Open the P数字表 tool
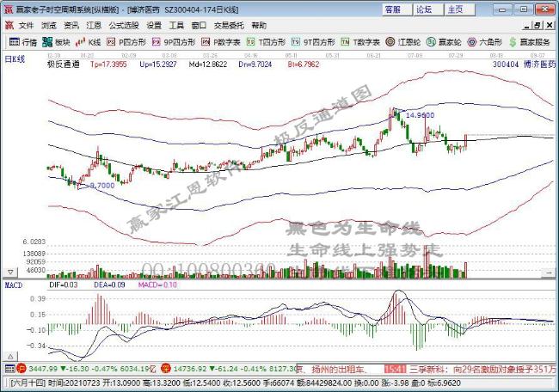The image size is (559, 392). (220, 42)
